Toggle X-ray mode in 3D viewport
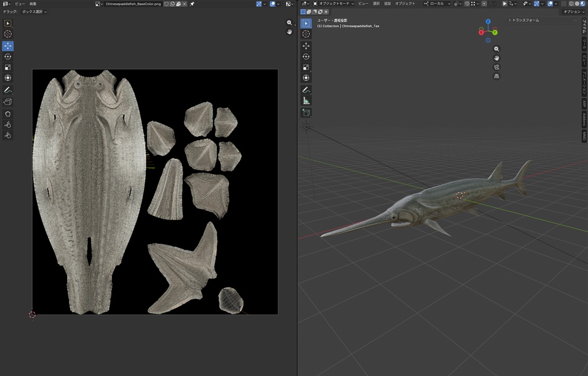 [563, 4]
